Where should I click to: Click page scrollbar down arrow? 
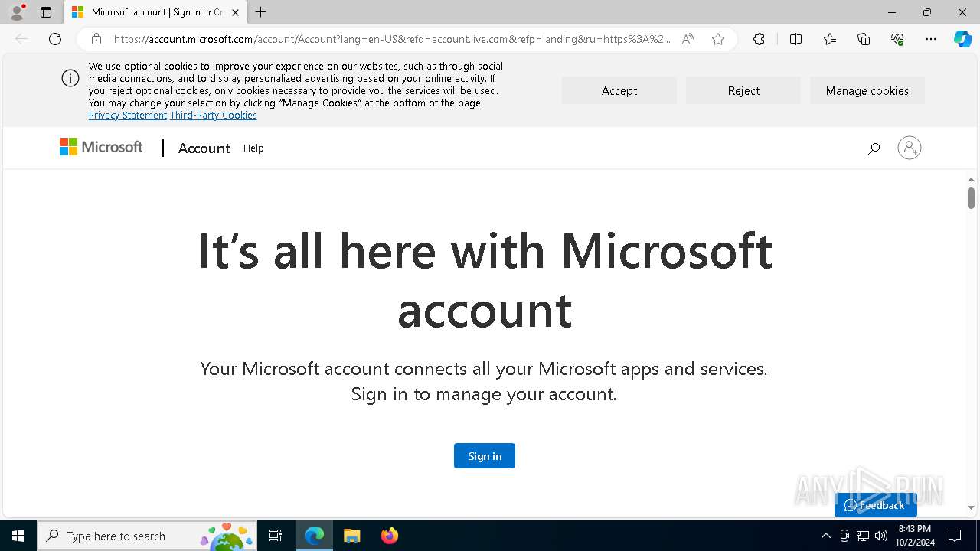[971, 507]
